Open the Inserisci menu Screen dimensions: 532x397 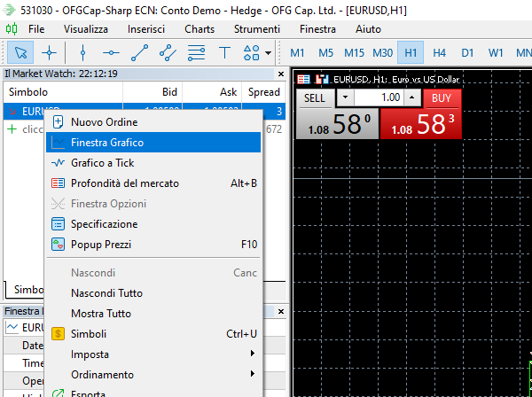pyautogui.click(x=146, y=29)
